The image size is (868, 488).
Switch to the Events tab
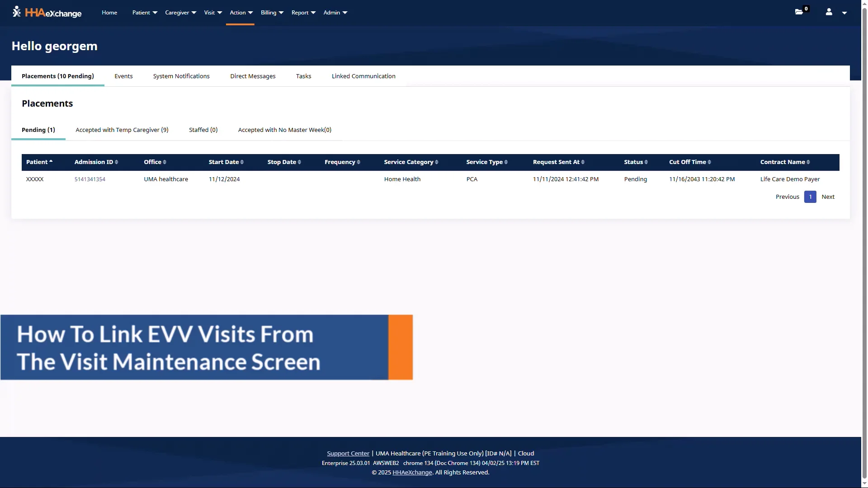tap(123, 76)
